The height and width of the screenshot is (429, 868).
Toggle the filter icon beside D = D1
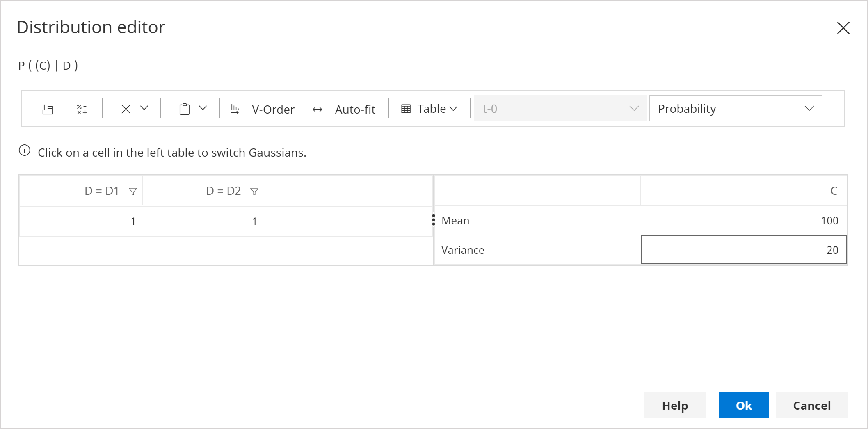tap(132, 192)
